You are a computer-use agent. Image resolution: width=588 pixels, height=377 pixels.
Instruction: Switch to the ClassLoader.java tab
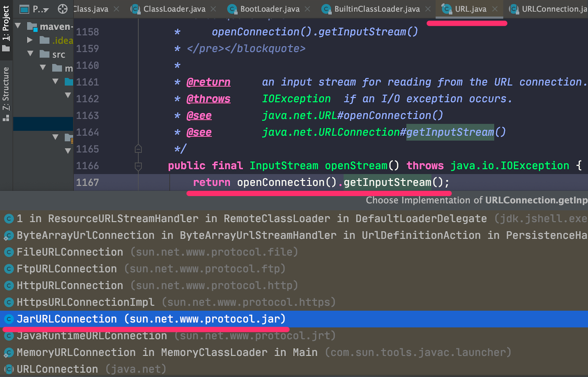click(x=174, y=9)
